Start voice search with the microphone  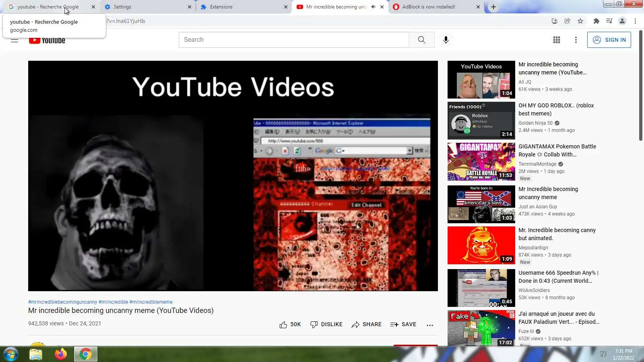click(x=446, y=40)
